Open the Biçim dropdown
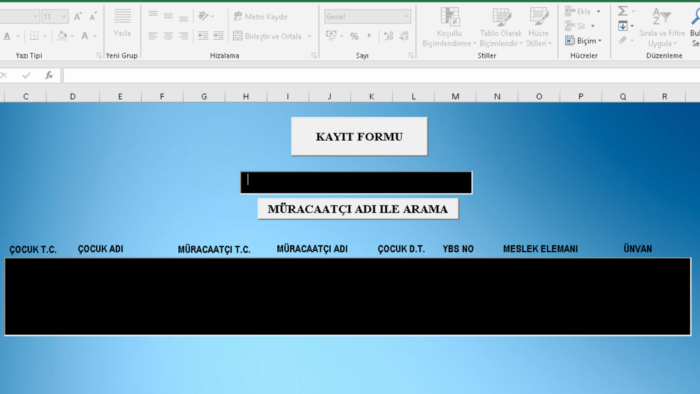Viewport: 700px width, 394px height. [583, 41]
